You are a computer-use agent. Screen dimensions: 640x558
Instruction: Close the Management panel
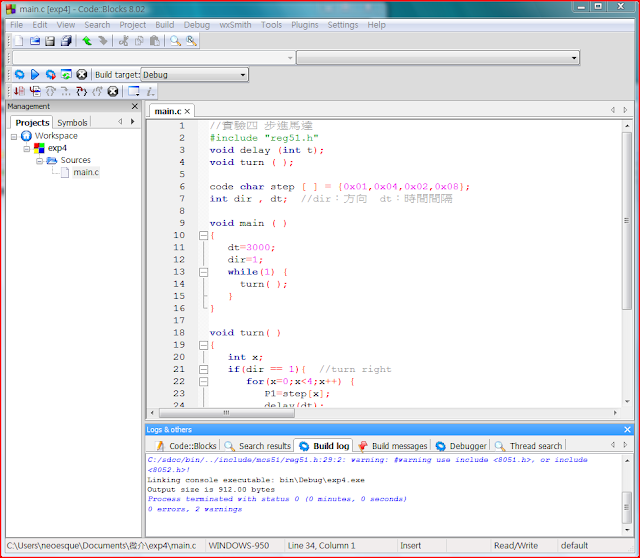(135, 106)
